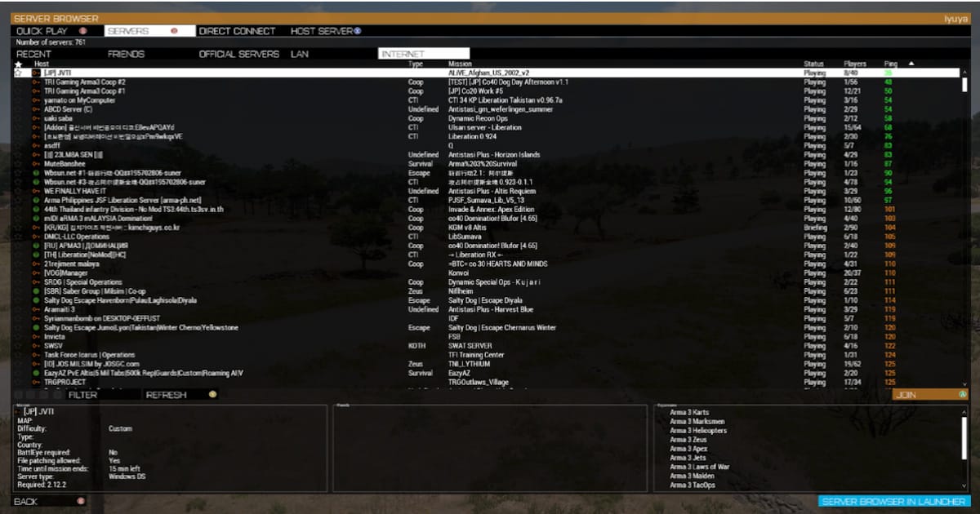Select Arma 3 Helicopters expansion entry
Image resolution: width=980 pixels, height=514 pixels.
point(698,431)
